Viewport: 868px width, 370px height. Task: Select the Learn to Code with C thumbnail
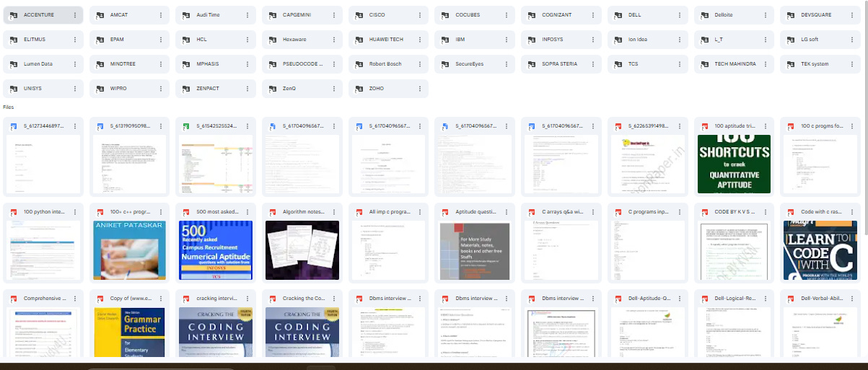tap(820, 250)
